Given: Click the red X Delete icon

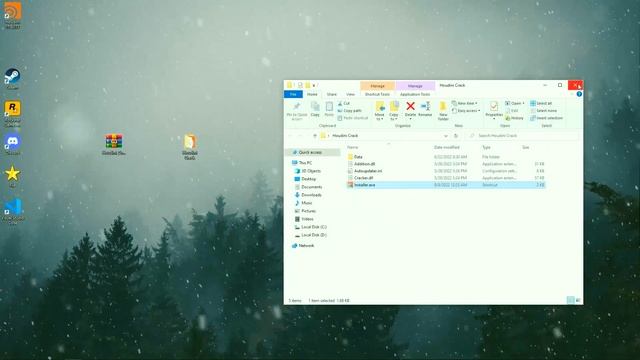Looking at the screenshot, I should 410,107.
